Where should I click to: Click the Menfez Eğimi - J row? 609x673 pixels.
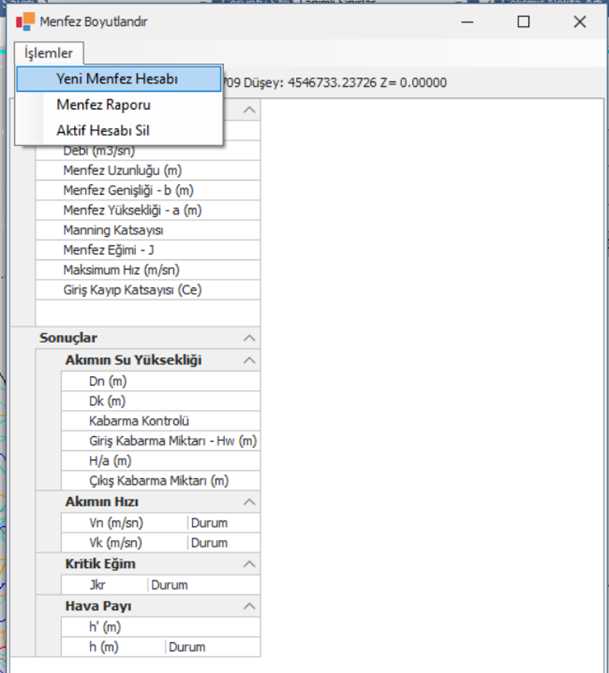[148, 250]
